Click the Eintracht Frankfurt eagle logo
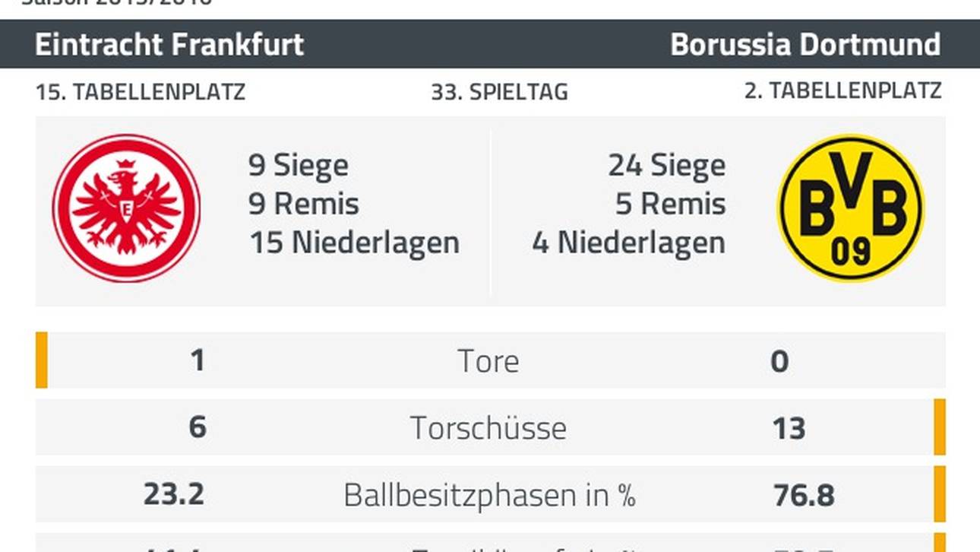The image size is (980, 552). (126, 208)
